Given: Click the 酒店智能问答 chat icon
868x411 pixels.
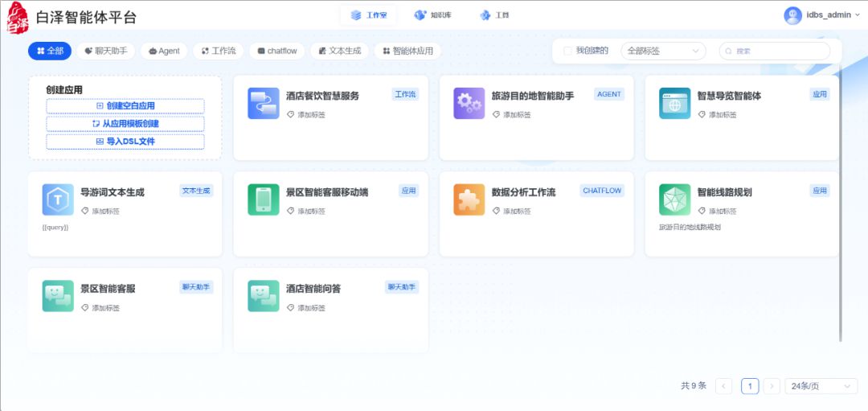Looking at the screenshot, I should [263, 296].
